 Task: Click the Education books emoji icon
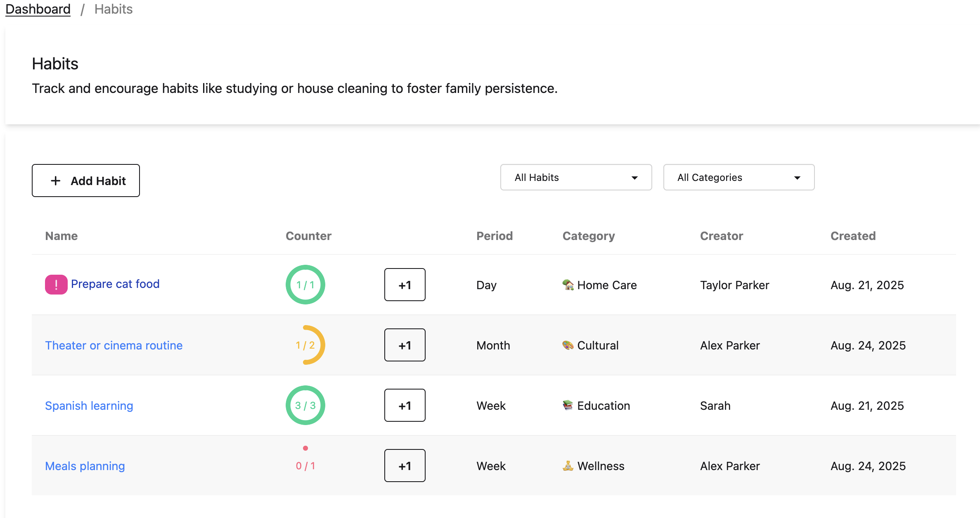568,405
